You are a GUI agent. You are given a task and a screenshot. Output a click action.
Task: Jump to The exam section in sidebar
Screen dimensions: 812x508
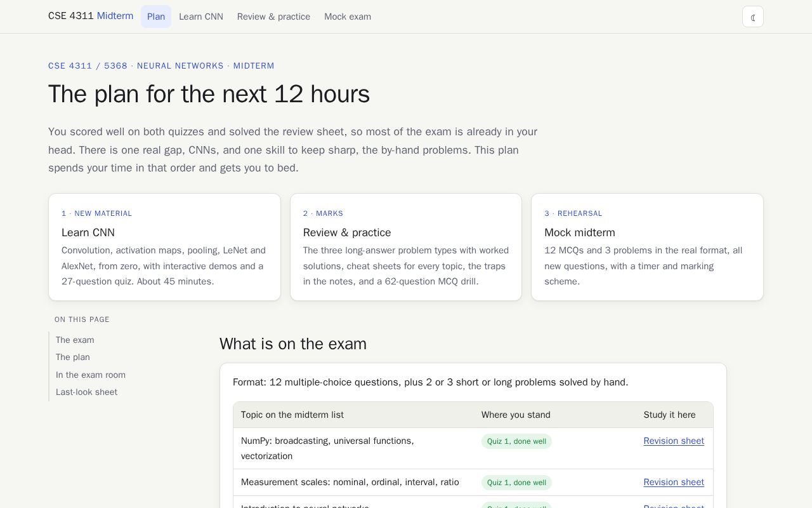click(75, 340)
